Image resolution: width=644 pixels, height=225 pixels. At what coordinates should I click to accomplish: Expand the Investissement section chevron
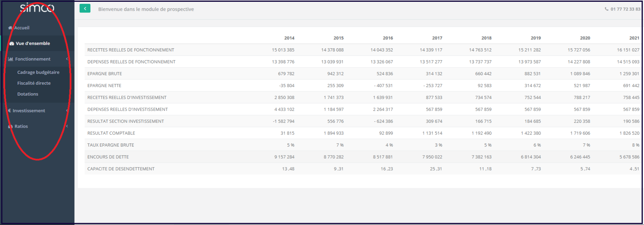tap(67, 111)
